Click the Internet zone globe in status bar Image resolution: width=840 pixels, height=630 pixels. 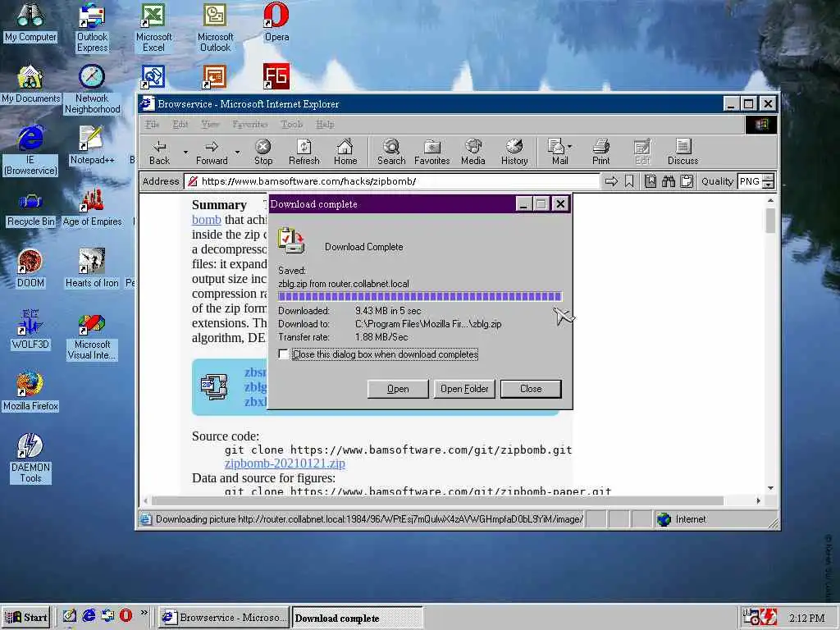664,519
